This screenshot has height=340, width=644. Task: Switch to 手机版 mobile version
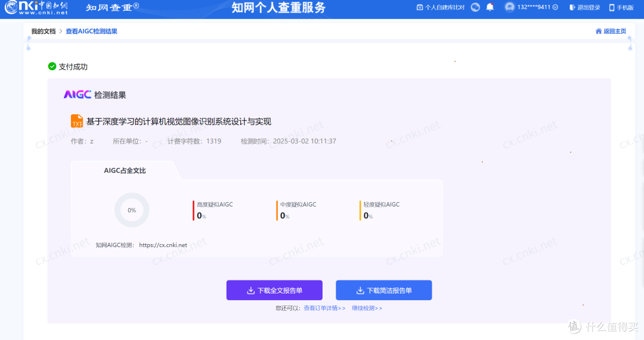(x=621, y=7)
